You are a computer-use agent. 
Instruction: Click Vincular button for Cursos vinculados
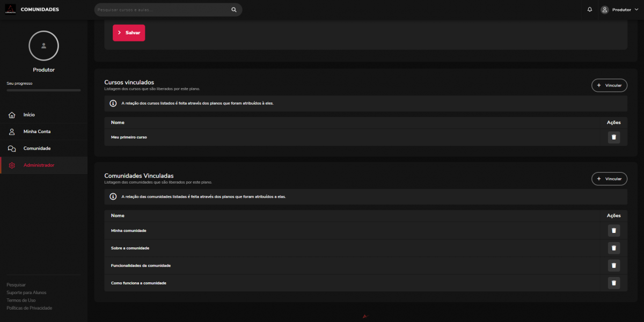(x=609, y=85)
